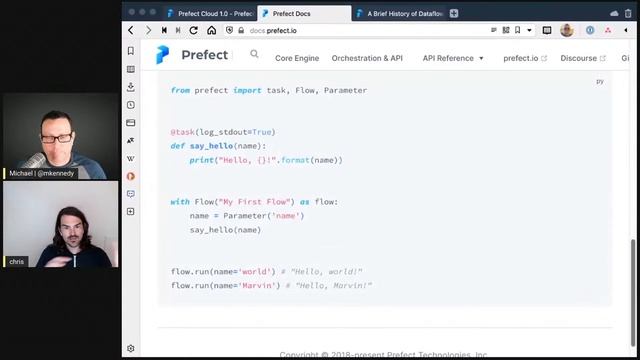640x360 pixels.
Task: Open the orange web panel icon
Action: pyautogui.click(x=131, y=176)
